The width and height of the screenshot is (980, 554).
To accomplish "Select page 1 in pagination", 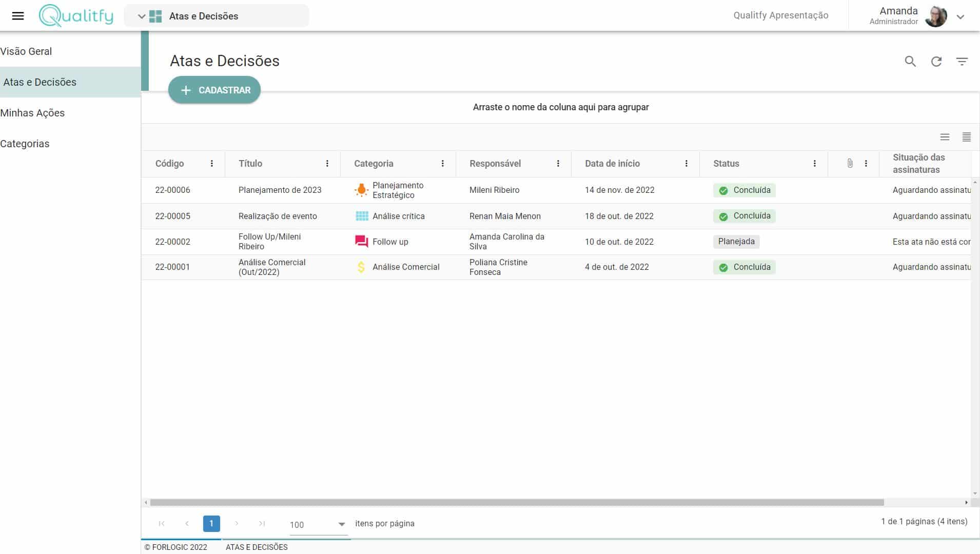I will (x=211, y=523).
